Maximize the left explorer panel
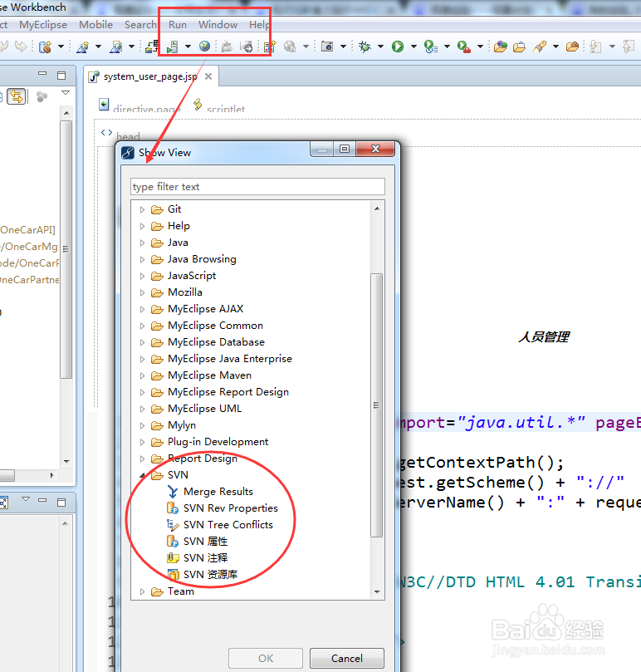 point(61,76)
